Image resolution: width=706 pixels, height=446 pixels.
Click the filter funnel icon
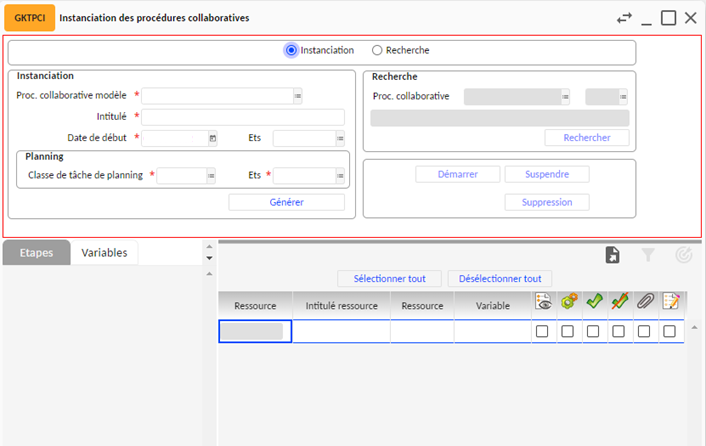648,256
